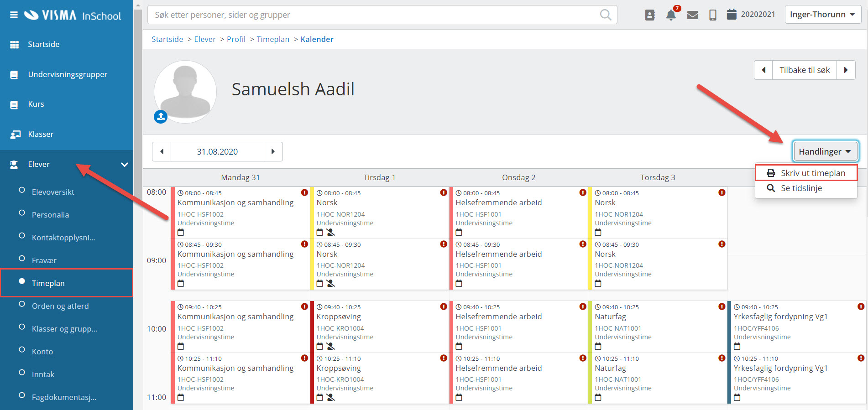Open the Profil breadcrumb link
Viewport: 868px width, 410px height.
pos(236,39)
